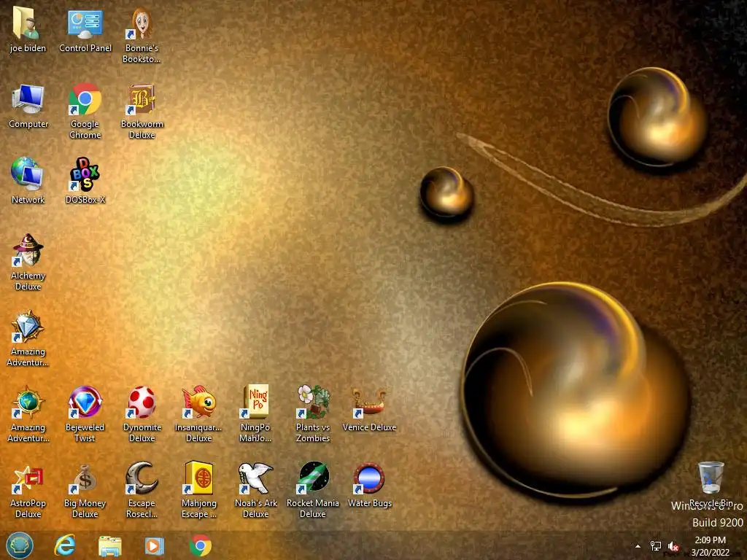Open the clock showing 2:09 PM
Image resolution: width=747 pixels, height=560 pixels.
coord(711,546)
